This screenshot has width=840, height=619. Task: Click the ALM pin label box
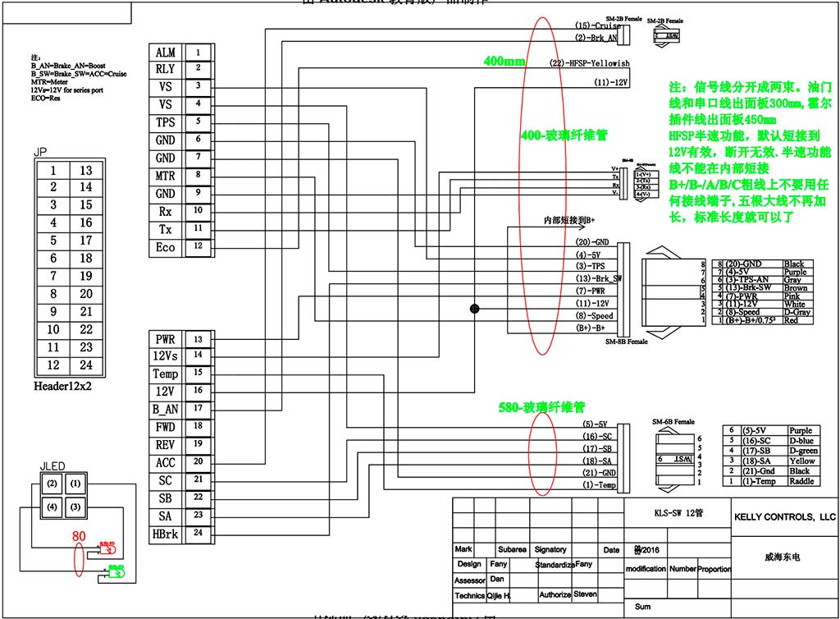tap(166, 53)
